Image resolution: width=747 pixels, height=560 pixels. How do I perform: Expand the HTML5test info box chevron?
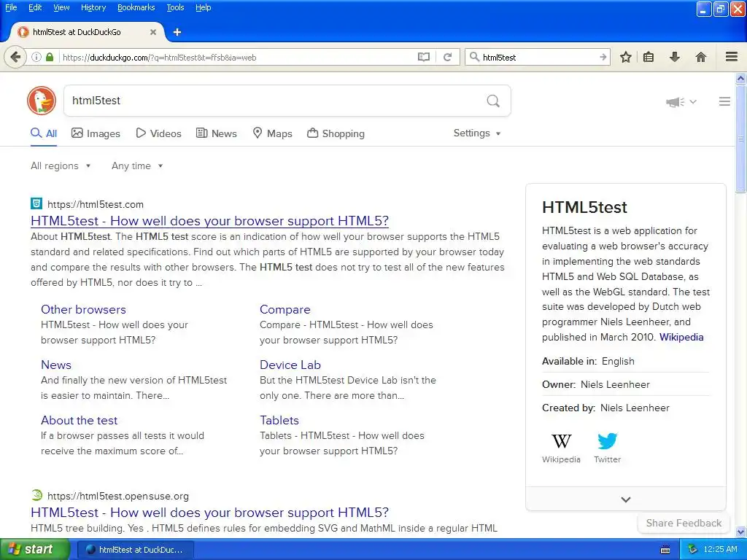[625, 499]
